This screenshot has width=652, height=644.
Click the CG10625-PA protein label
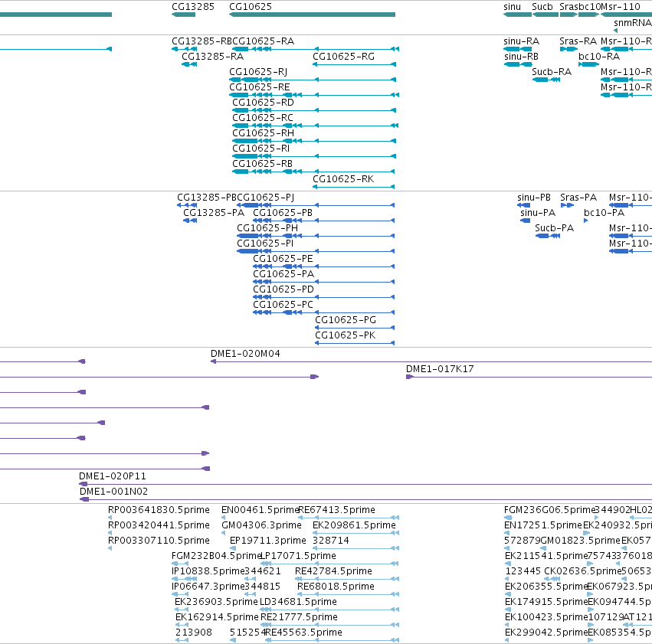283,274
